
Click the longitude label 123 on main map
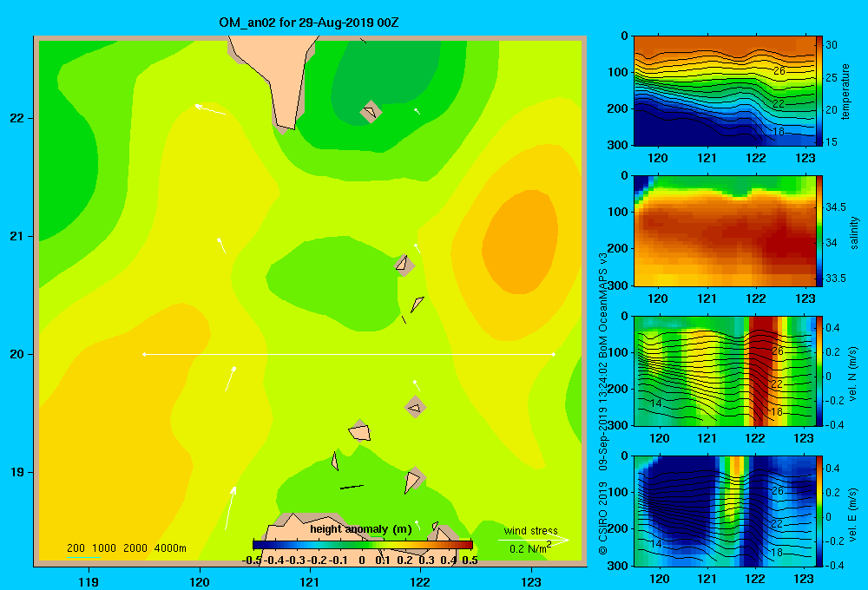point(531,581)
